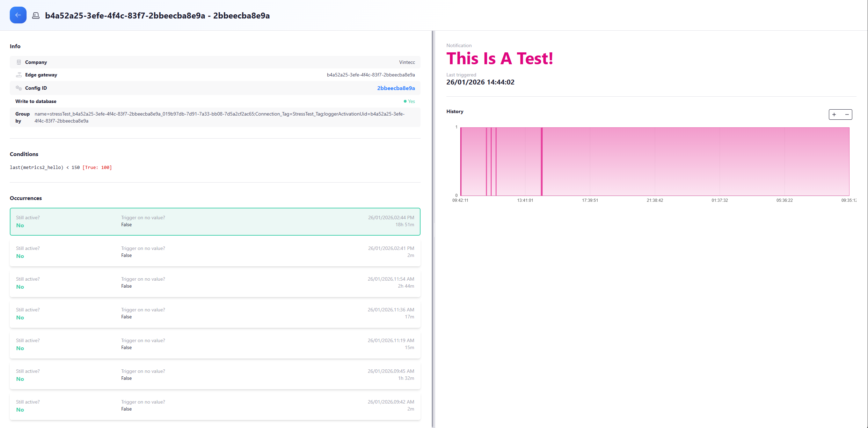Click the Edge gateway ID value
Viewport: 868px width, 428px height.
coord(371,75)
